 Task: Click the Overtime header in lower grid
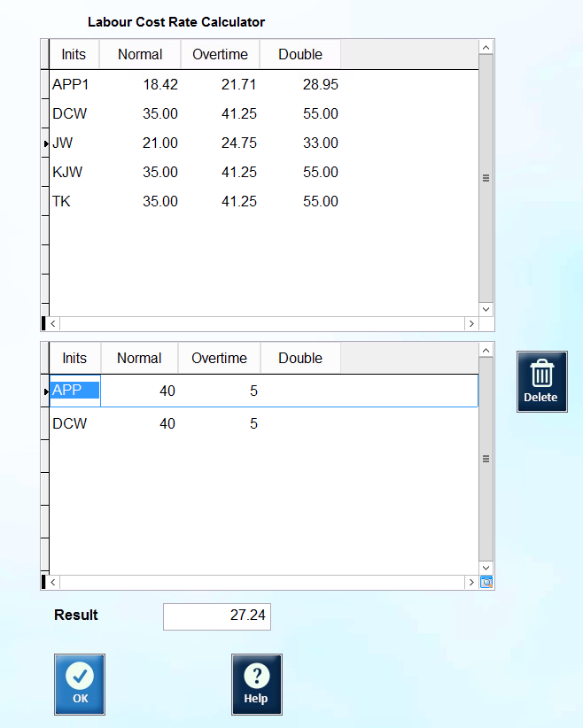tap(219, 358)
